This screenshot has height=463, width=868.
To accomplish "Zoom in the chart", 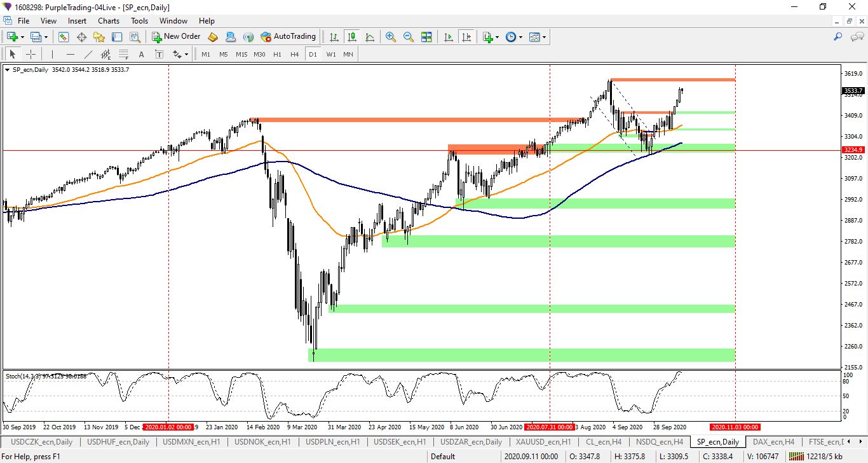I will pos(390,37).
